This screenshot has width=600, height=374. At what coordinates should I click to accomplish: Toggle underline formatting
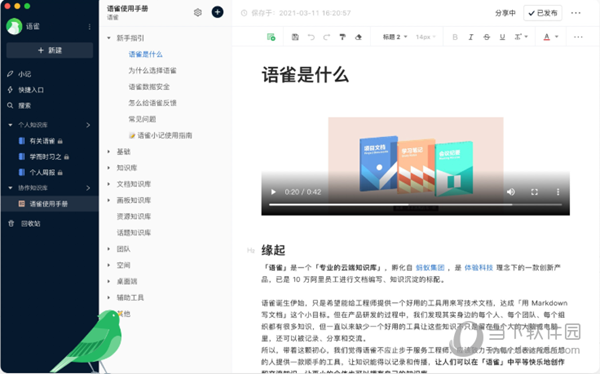pyautogui.click(x=502, y=37)
